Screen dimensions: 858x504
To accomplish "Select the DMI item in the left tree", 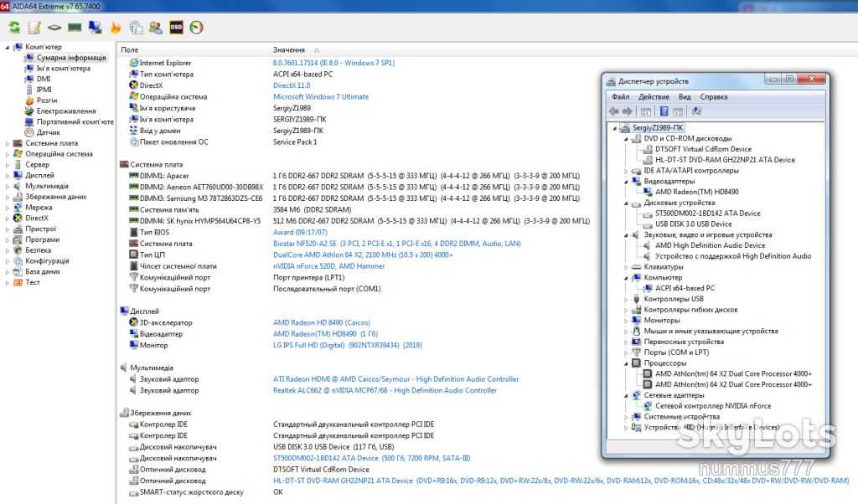I will coord(44,80).
